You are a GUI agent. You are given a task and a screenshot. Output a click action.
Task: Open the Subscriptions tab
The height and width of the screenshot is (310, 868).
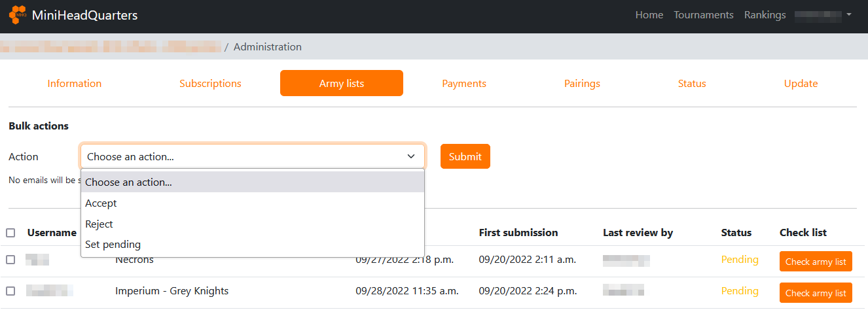click(x=210, y=84)
